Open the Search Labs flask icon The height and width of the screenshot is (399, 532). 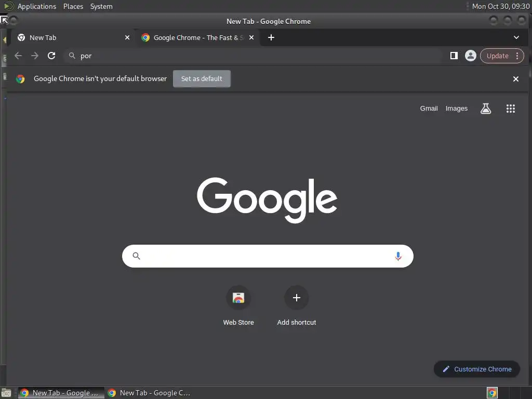point(486,109)
